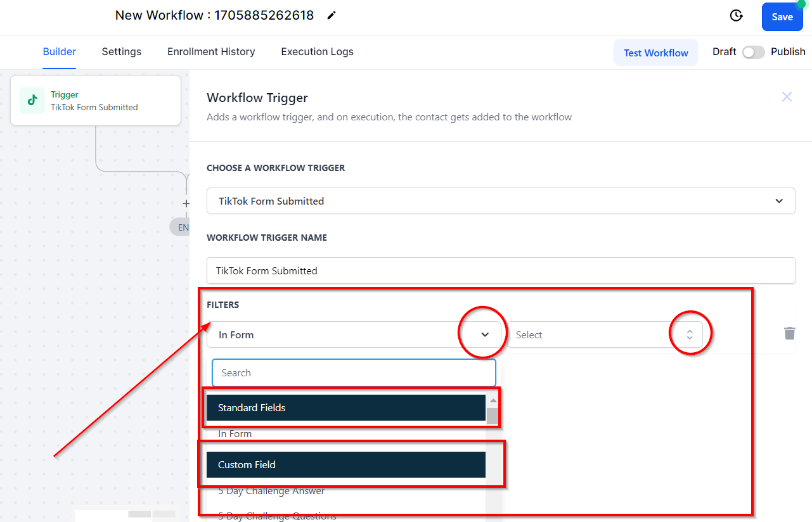The image size is (812, 522).
Task: Select the TikTok Form Submitted trigger card
Action: coord(96,100)
